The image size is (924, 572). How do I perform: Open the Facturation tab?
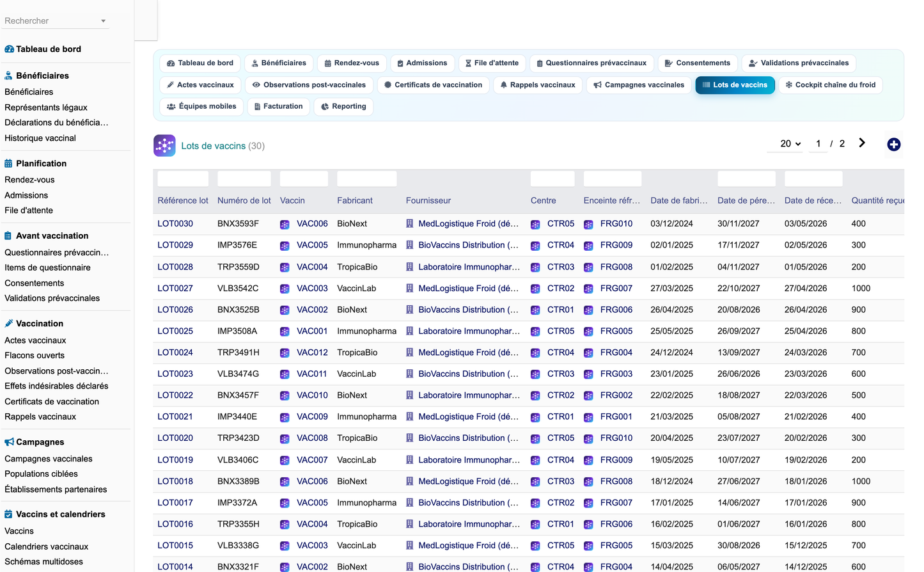278,107
